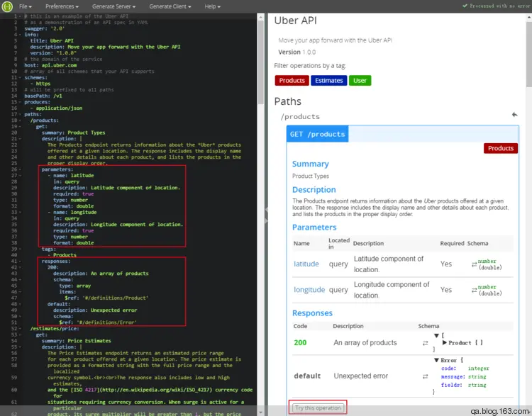Collapse the Error schema triangle

pyautogui.click(x=437, y=360)
